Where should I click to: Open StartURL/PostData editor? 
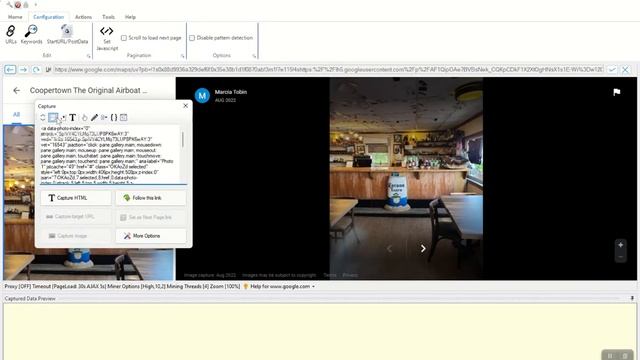67,34
